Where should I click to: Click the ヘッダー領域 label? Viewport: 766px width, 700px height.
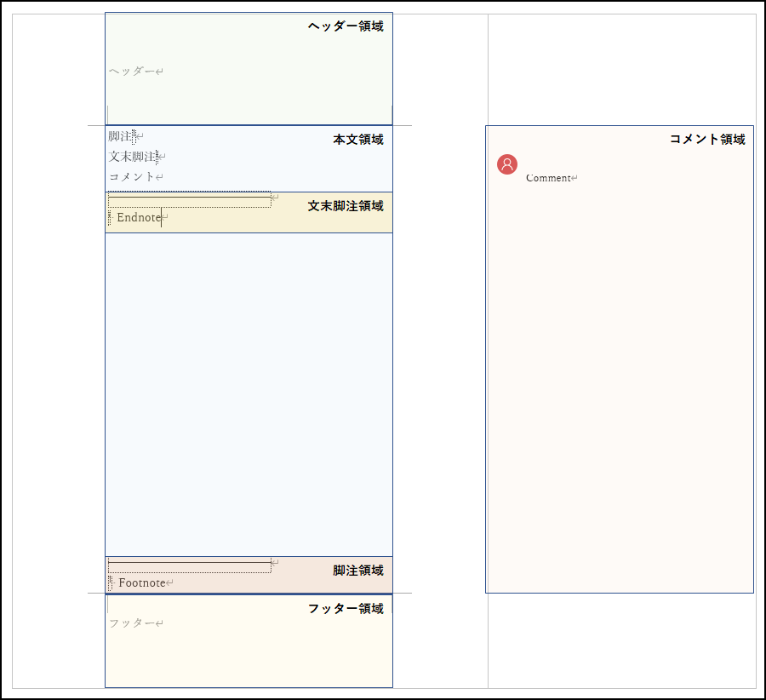(x=346, y=26)
